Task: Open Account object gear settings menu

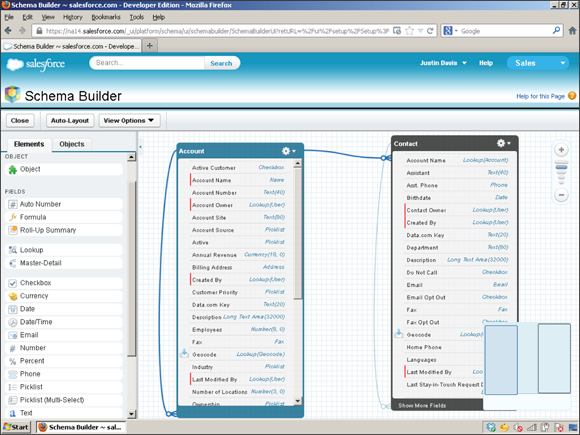Action: click(x=289, y=151)
